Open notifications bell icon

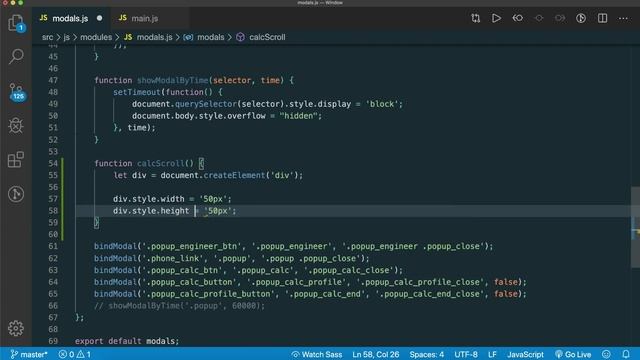pos(626,354)
